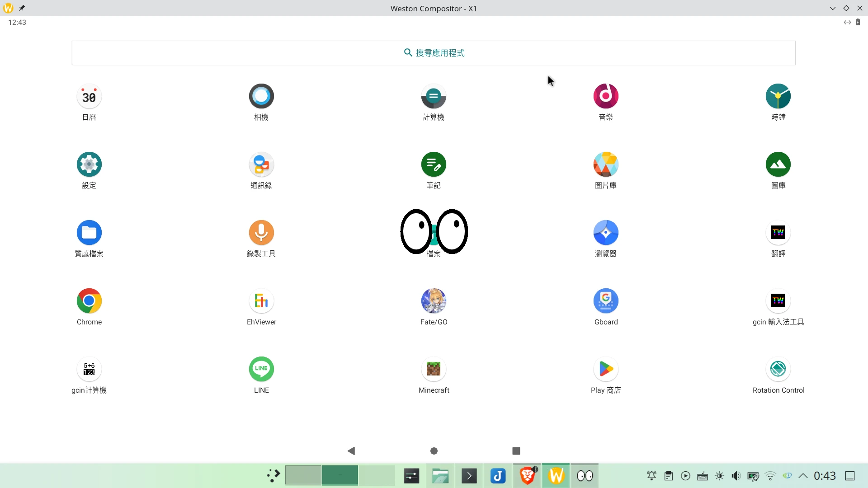Viewport: 868px width, 488px height.
Task: Open the 設定 settings app
Action: 89,164
